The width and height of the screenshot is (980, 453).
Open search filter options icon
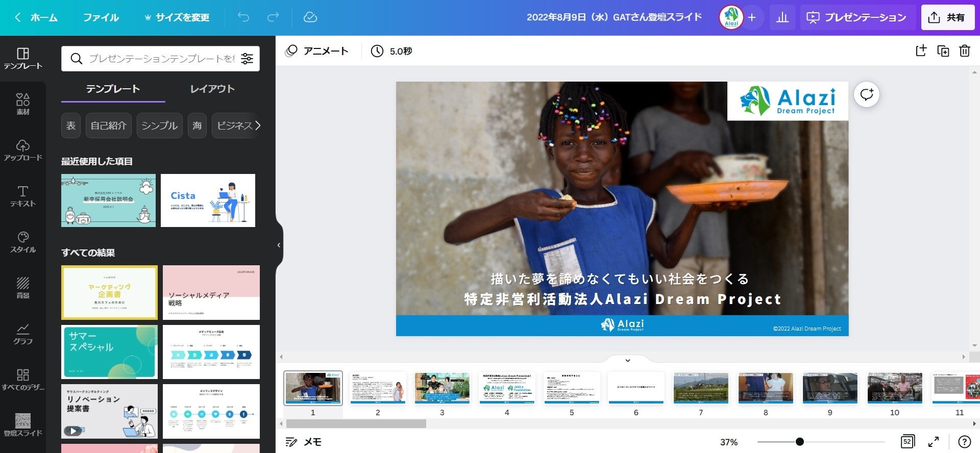(247, 59)
